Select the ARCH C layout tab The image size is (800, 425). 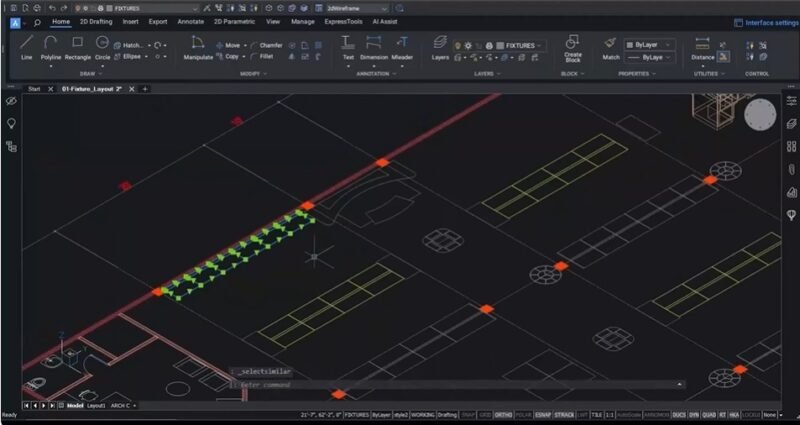click(x=120, y=406)
